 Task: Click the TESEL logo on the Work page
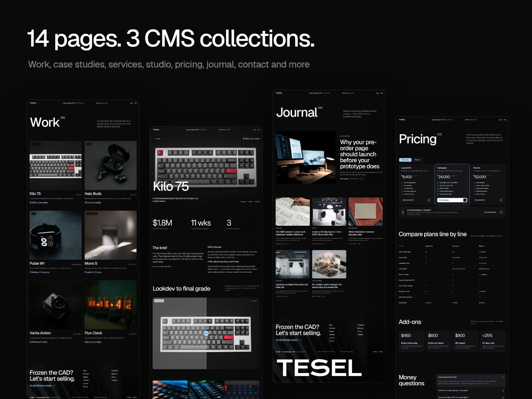[x=33, y=103]
